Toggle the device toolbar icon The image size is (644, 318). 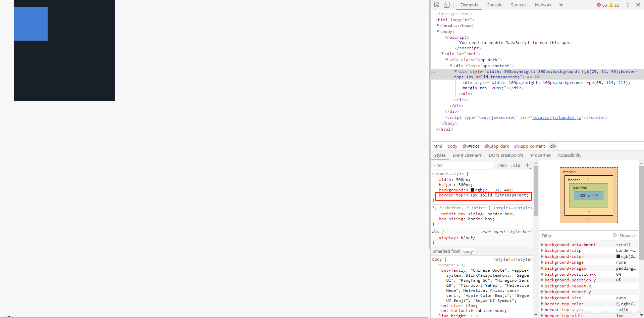click(x=447, y=5)
